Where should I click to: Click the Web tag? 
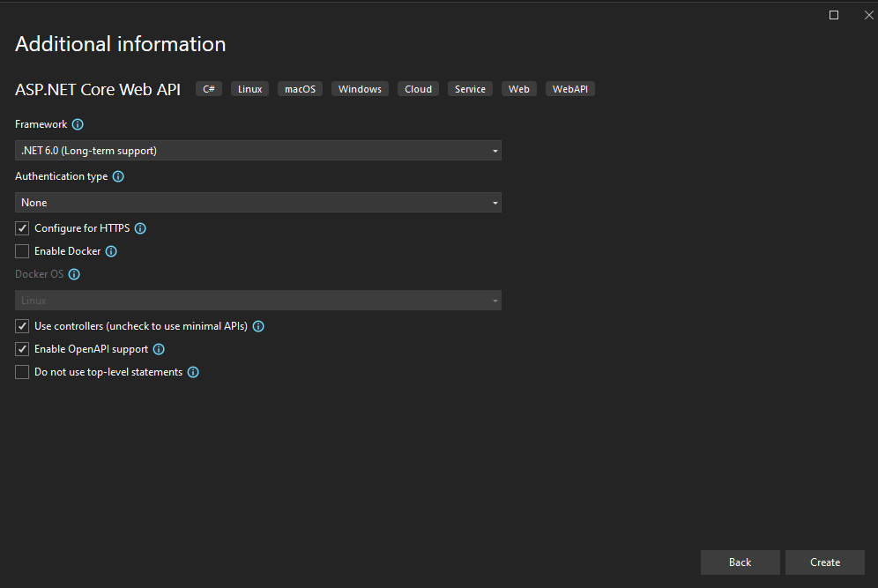point(519,89)
